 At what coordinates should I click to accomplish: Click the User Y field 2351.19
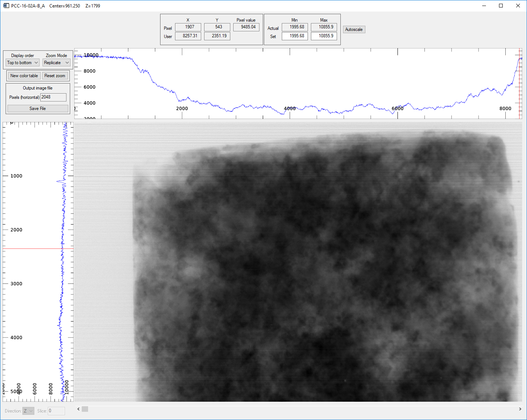tap(217, 36)
